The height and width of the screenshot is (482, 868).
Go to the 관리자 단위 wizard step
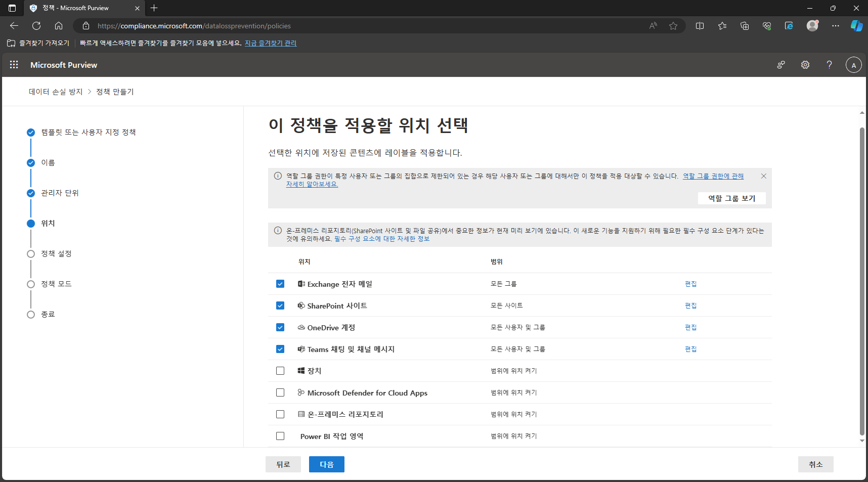point(60,193)
